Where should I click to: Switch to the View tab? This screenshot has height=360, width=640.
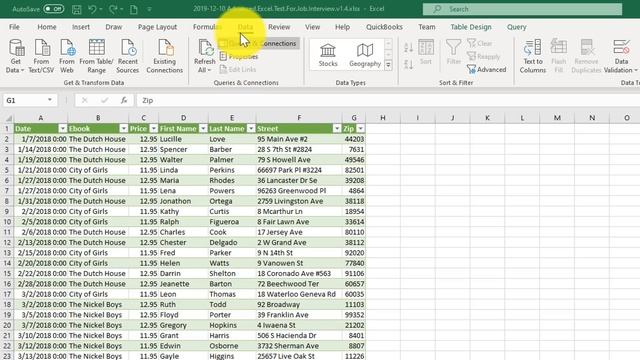tap(313, 27)
